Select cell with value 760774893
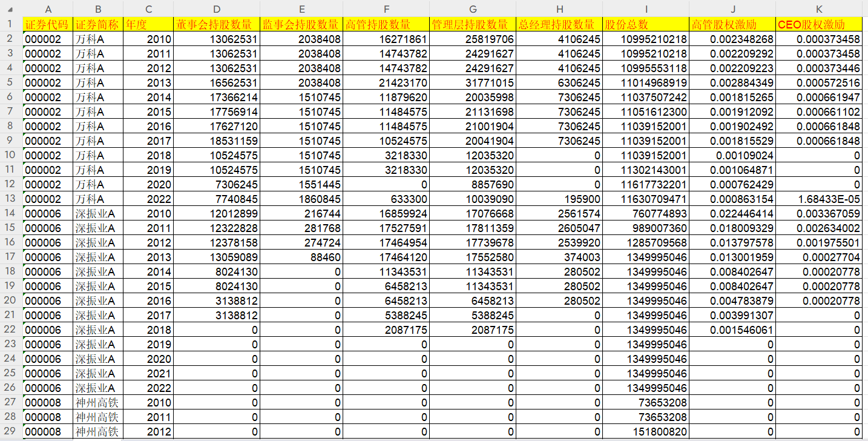The width and height of the screenshot is (868, 441). point(646,213)
